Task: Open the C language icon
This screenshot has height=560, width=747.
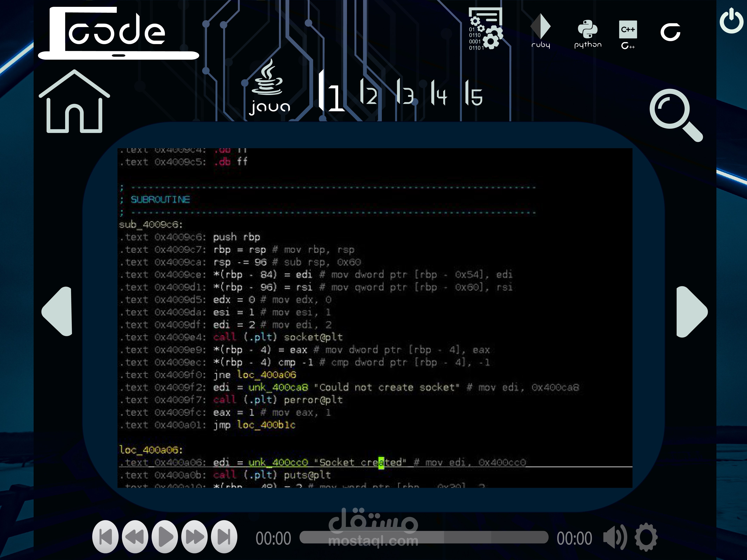Action: (670, 32)
